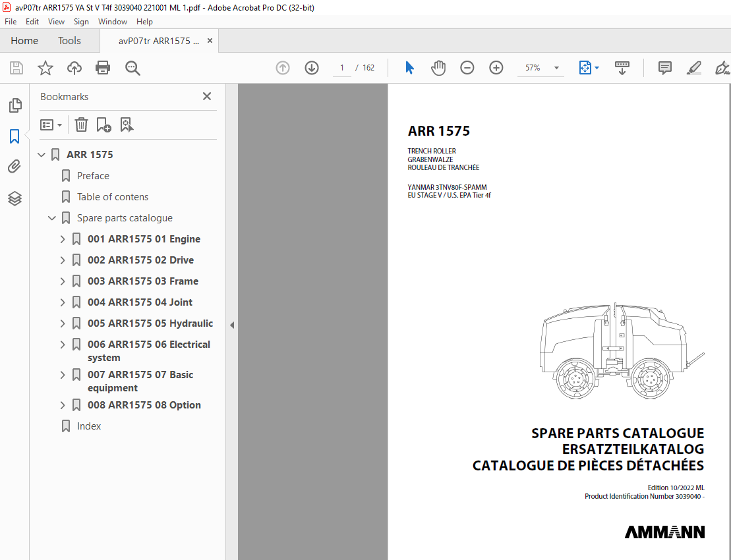Click the Fit page view icon
The image size is (731, 560).
tap(585, 68)
